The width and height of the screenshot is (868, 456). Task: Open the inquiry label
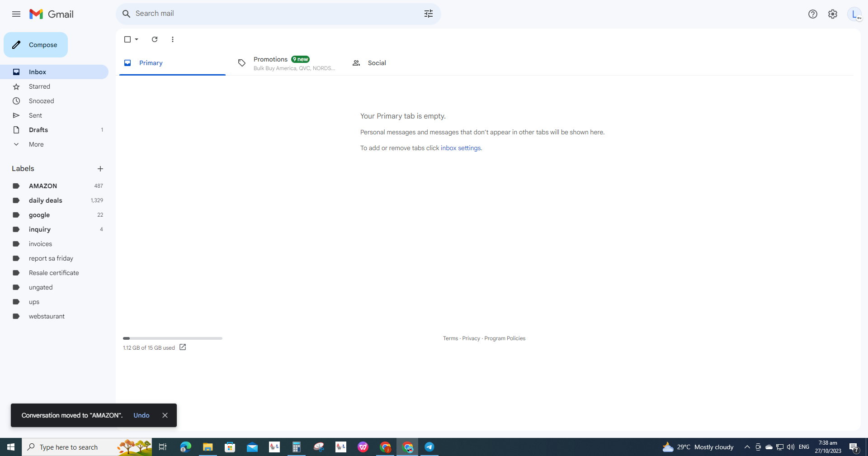click(x=54, y=229)
